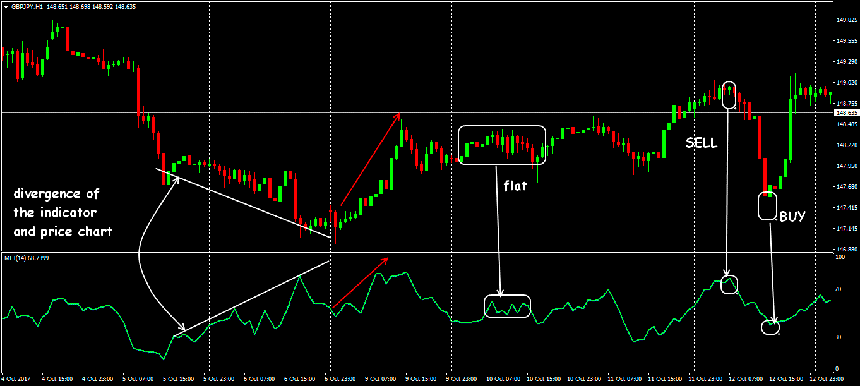860x386 pixels.
Task: Click the 147.145 price axis value
Action: 847,229
